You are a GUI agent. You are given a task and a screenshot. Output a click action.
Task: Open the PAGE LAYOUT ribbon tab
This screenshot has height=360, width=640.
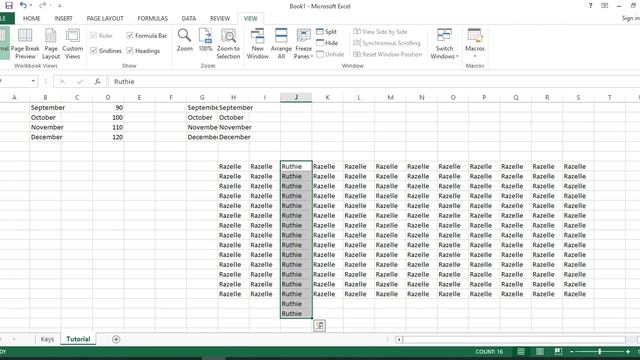pyautogui.click(x=105, y=18)
